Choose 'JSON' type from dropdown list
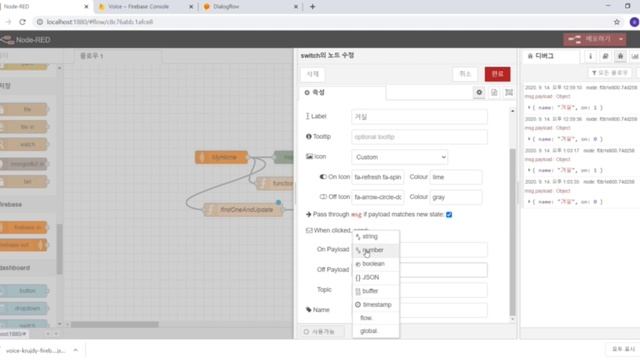640x360 pixels. 376,278
